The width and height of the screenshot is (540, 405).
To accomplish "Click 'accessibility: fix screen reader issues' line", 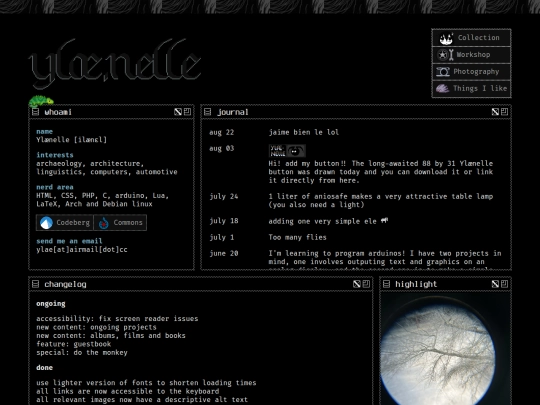I will coord(117,319).
